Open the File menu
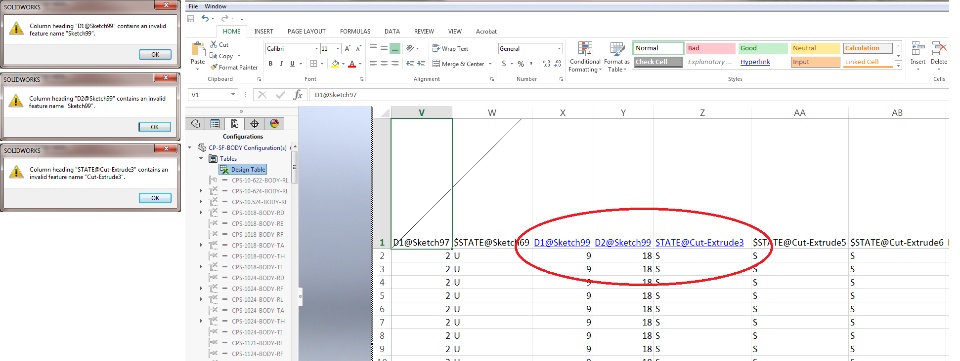 [193, 6]
